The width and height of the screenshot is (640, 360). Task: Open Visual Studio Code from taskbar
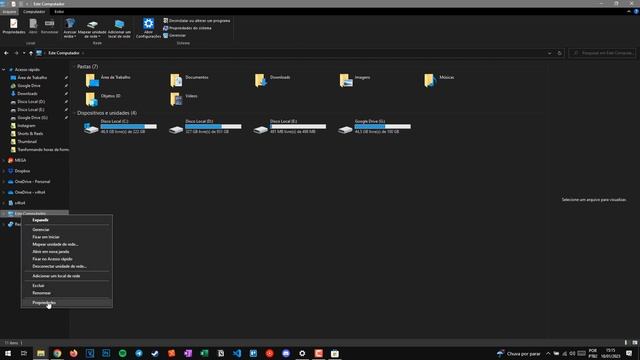[237, 353]
